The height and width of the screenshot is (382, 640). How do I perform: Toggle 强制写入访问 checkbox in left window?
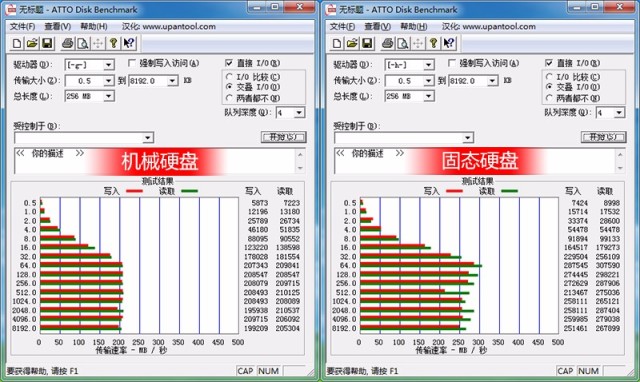tap(132, 63)
